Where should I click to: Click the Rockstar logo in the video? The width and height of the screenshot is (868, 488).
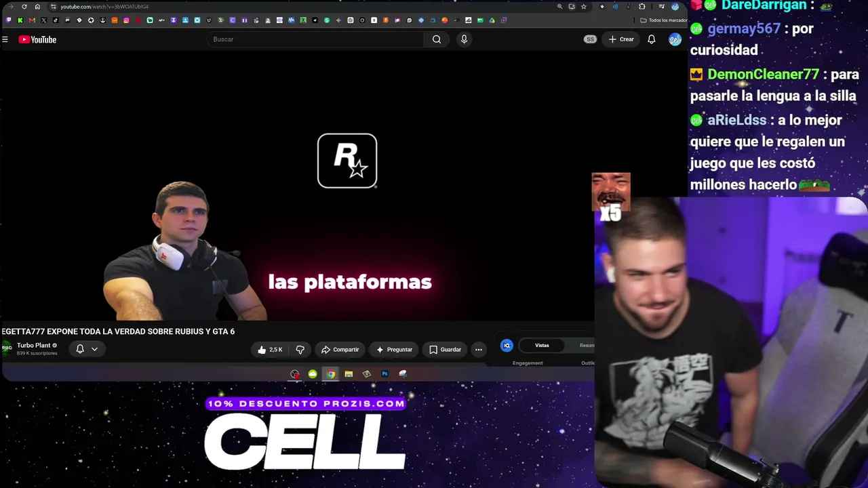click(347, 161)
